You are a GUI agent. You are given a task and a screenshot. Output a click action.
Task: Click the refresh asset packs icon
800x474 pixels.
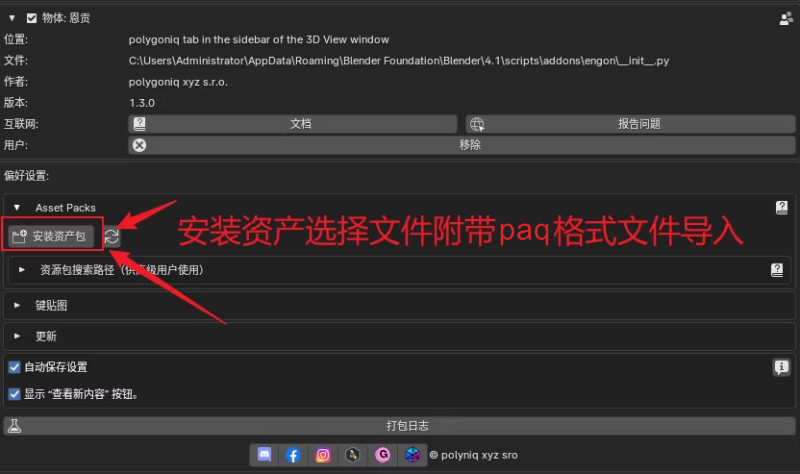(112, 237)
